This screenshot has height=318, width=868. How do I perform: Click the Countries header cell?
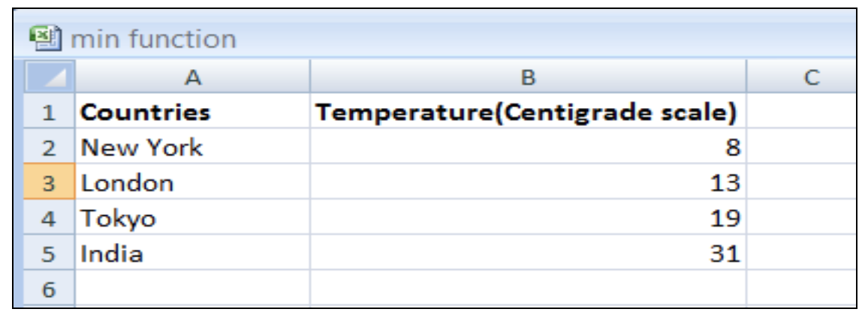tap(193, 110)
